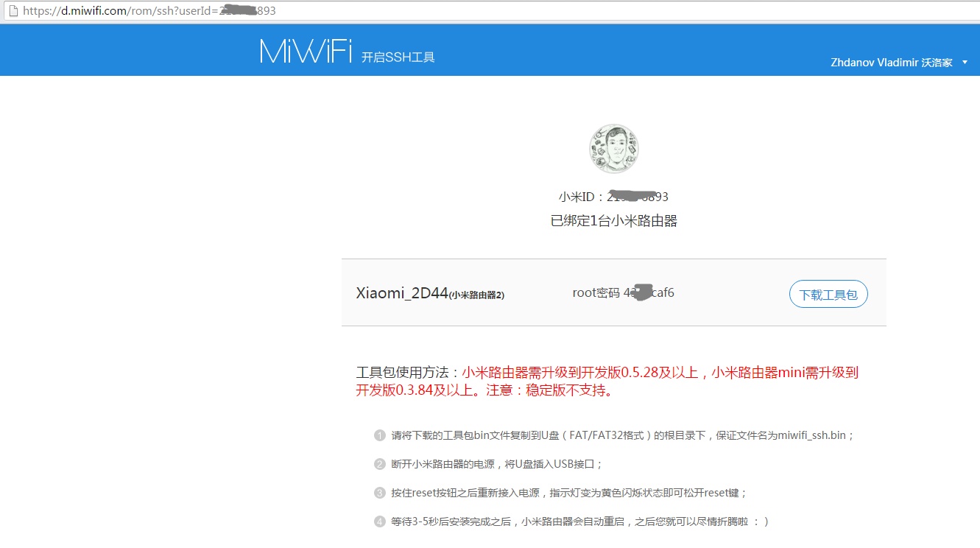Click the MiWiFi logo in the header
This screenshot has width=980, height=548.
point(306,52)
